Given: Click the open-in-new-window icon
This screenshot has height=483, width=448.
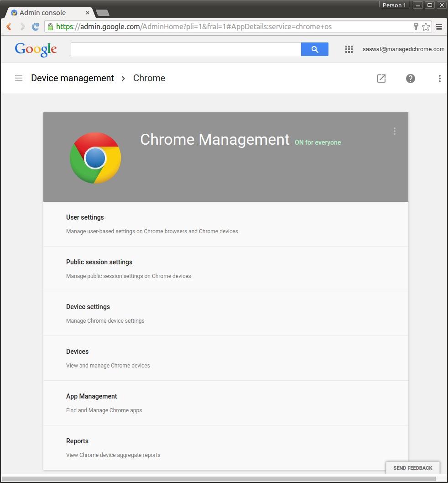Looking at the screenshot, I should click(x=381, y=79).
